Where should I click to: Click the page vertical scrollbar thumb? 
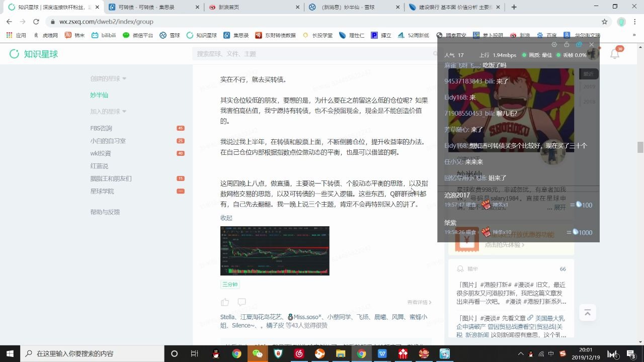pos(640,147)
